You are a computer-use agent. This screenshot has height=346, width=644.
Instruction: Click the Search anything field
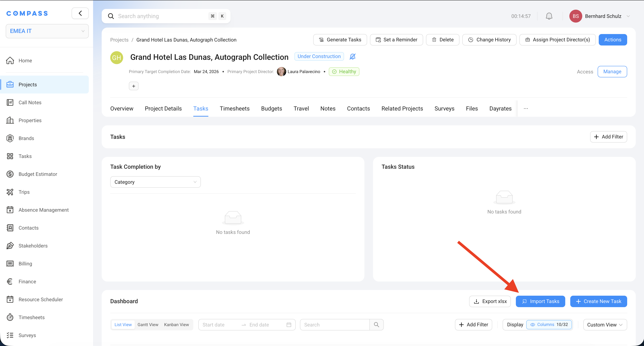166,16
